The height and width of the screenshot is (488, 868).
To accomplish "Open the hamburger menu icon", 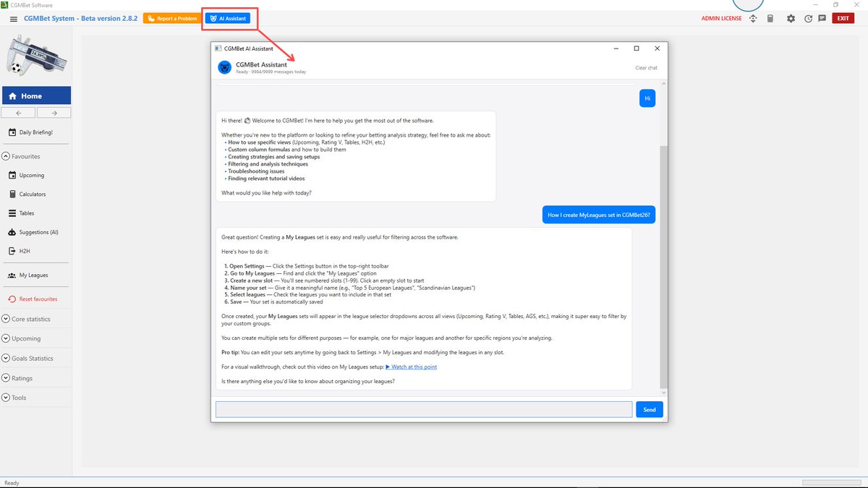I will click(13, 19).
